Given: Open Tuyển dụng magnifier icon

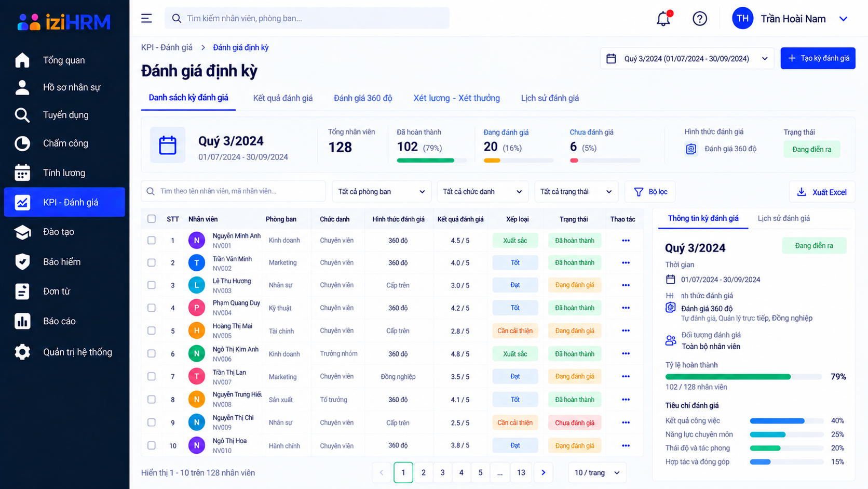Looking at the screenshot, I should [22, 115].
